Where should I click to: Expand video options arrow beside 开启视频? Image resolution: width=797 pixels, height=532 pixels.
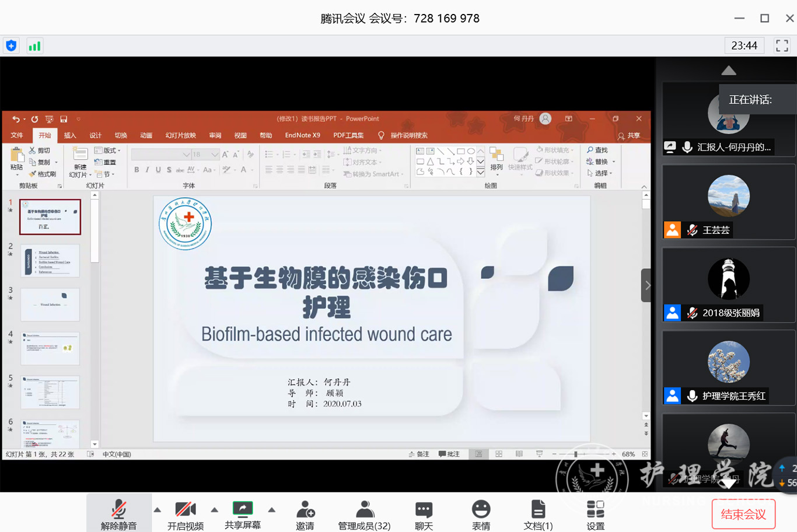pos(215,510)
